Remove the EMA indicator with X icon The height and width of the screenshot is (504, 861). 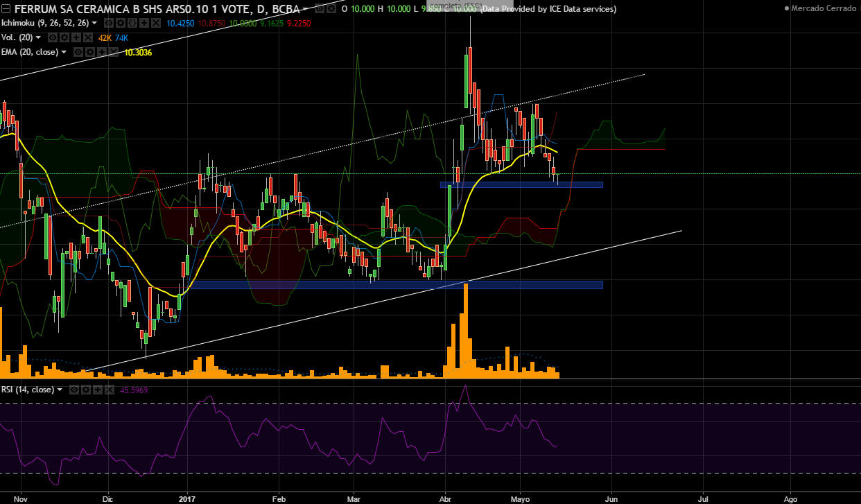[x=114, y=52]
